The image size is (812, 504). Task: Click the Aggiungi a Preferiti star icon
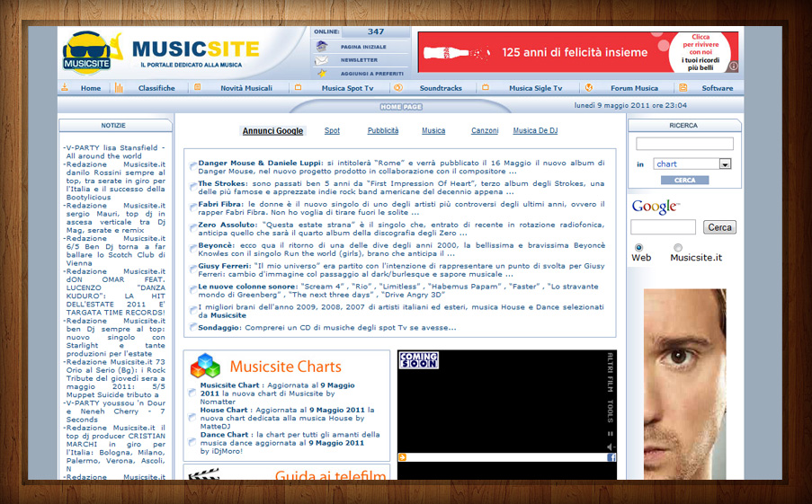[322, 73]
